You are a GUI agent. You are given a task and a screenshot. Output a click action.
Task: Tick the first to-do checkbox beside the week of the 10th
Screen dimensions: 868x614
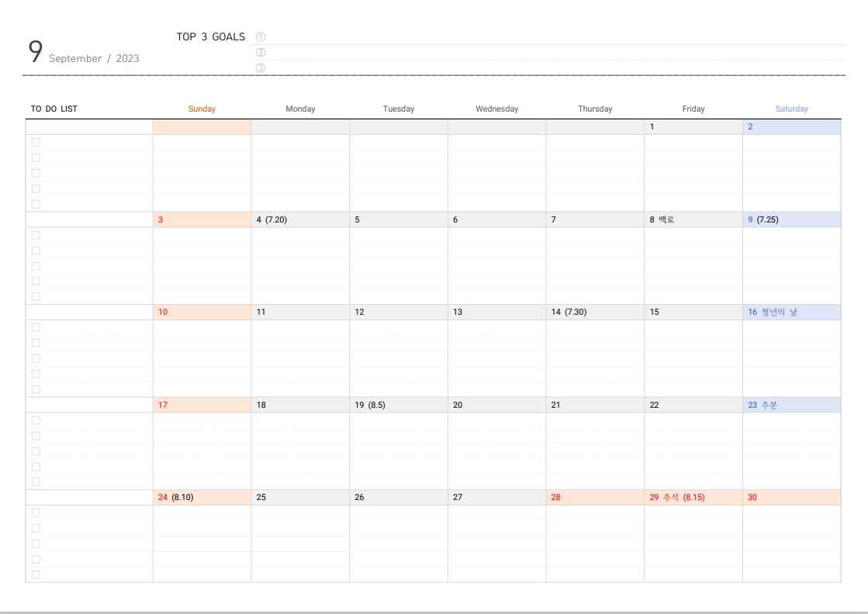tap(36, 327)
